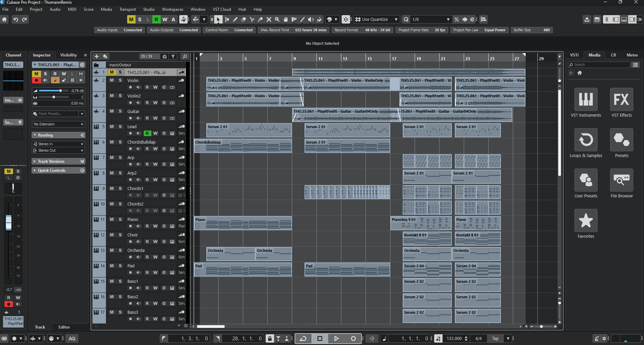Pick the Zoom magnifier tool
This screenshot has height=345, width=644.
point(277,20)
